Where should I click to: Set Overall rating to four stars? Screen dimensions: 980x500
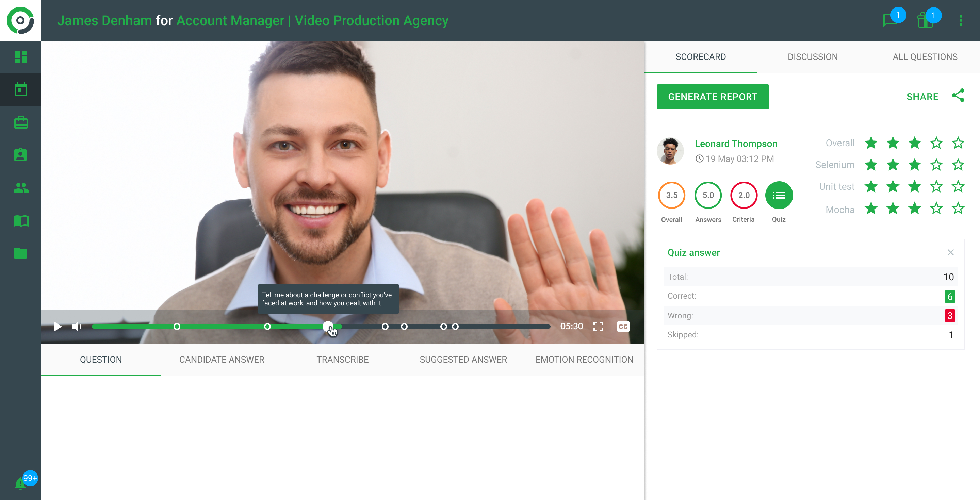tap(936, 143)
